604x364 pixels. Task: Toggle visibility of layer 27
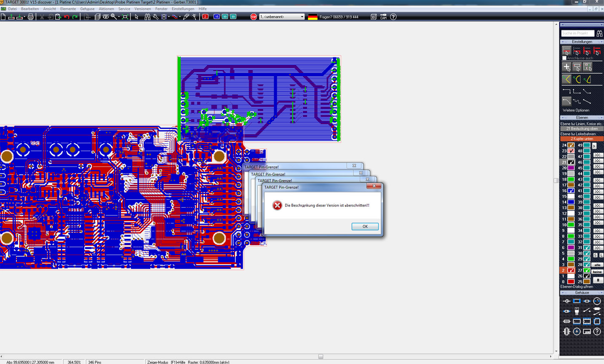tap(587, 270)
